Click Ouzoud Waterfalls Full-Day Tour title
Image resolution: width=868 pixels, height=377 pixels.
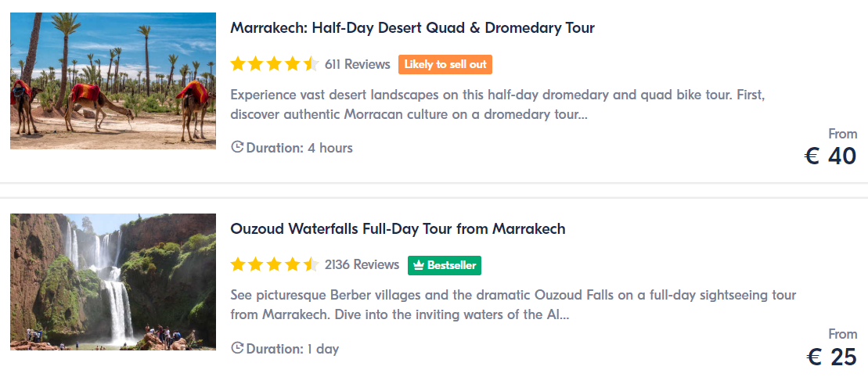(x=398, y=228)
